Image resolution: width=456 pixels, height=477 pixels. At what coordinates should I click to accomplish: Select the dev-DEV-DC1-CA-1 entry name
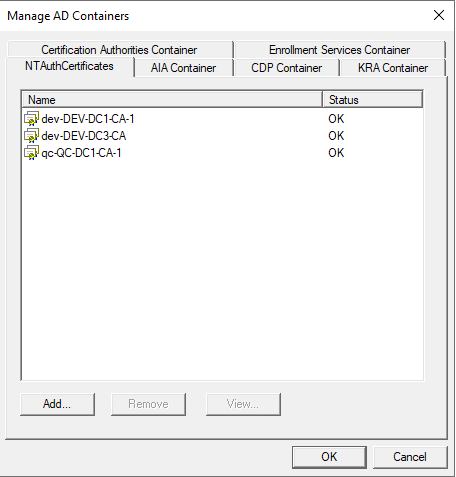coord(88,119)
